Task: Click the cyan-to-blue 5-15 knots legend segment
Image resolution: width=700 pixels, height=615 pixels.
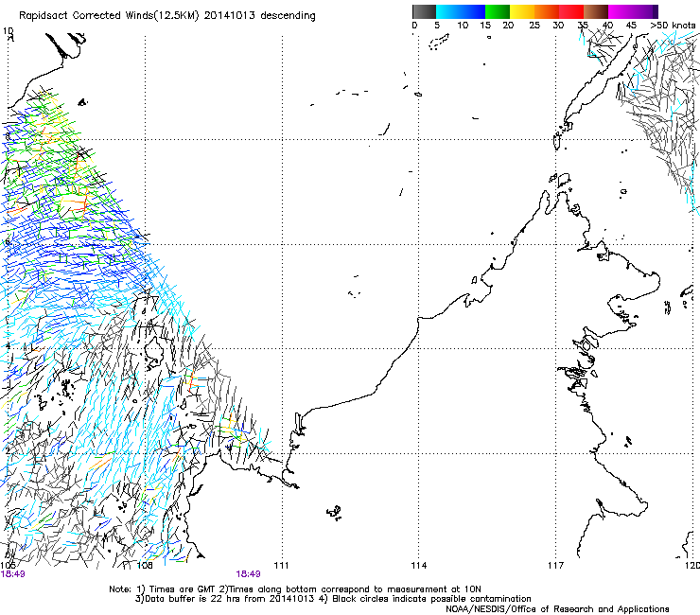Action: pyautogui.click(x=461, y=11)
